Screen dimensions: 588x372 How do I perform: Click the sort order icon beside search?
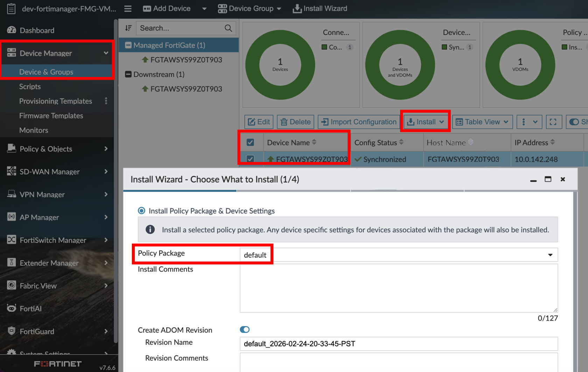[x=128, y=28]
